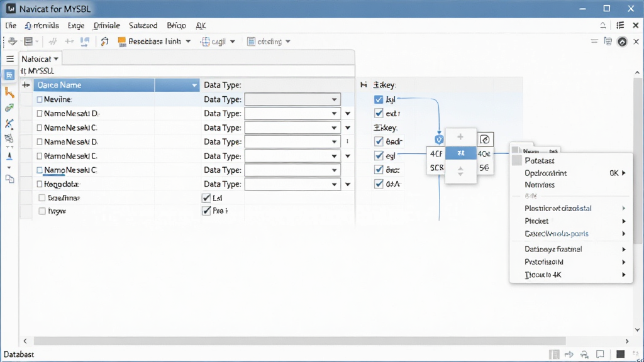Select the copy pages sidebar icon
The height and width of the screenshot is (362, 644).
[x=9, y=179]
